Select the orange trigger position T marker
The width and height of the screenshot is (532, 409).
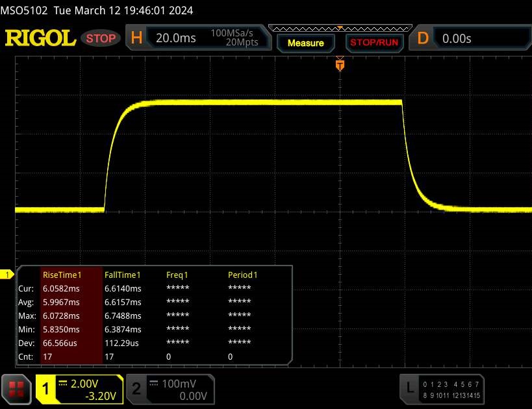coord(339,65)
